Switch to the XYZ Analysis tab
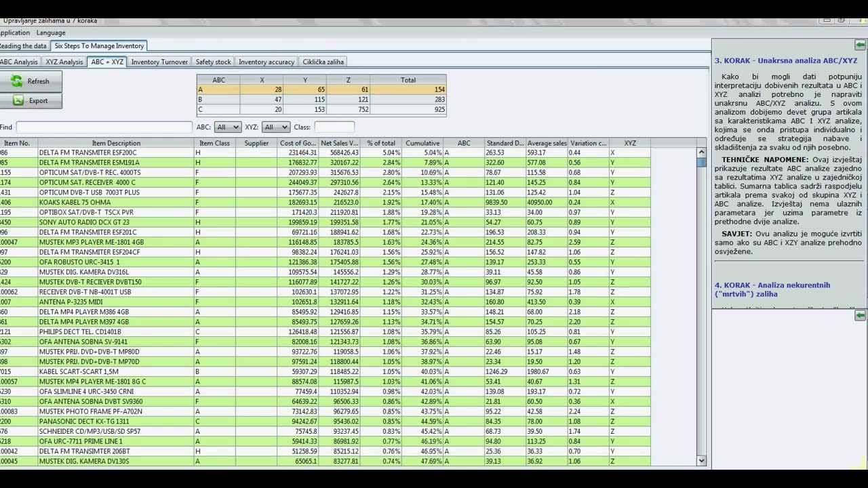The image size is (868, 488). (x=64, y=62)
